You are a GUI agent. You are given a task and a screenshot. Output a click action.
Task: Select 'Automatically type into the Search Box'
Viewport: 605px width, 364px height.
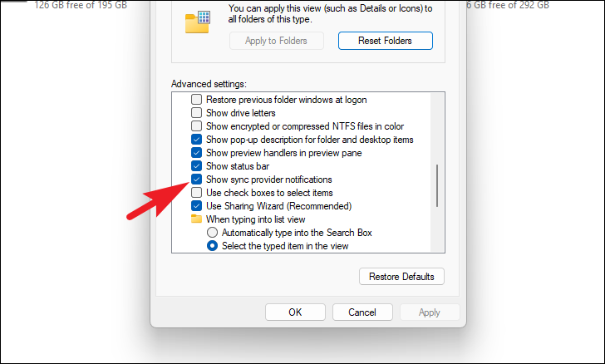(212, 233)
